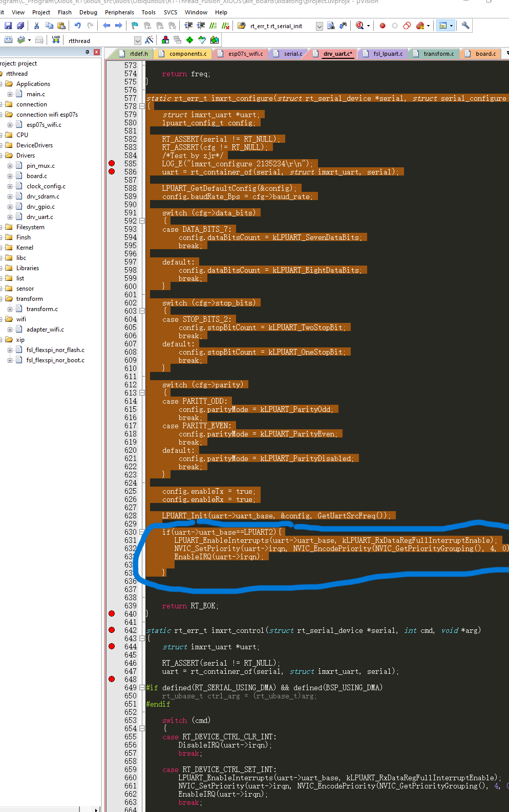Image resolution: width=509 pixels, height=812 pixels.
Task: Click the Copy icon in the toolbar
Action: tap(49, 26)
